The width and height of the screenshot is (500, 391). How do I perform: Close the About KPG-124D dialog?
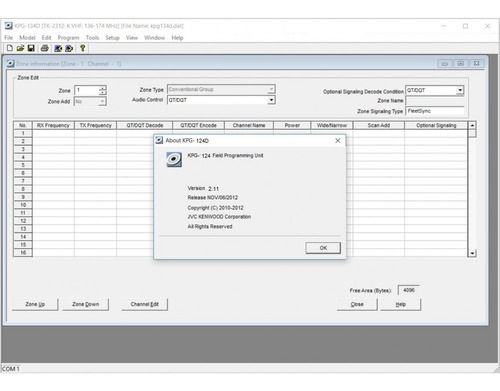[338, 140]
